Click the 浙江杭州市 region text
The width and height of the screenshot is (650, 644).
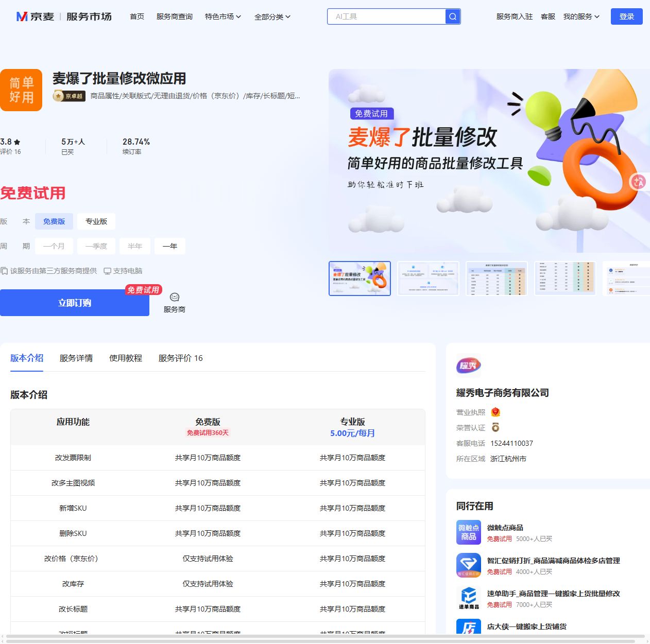508,459
